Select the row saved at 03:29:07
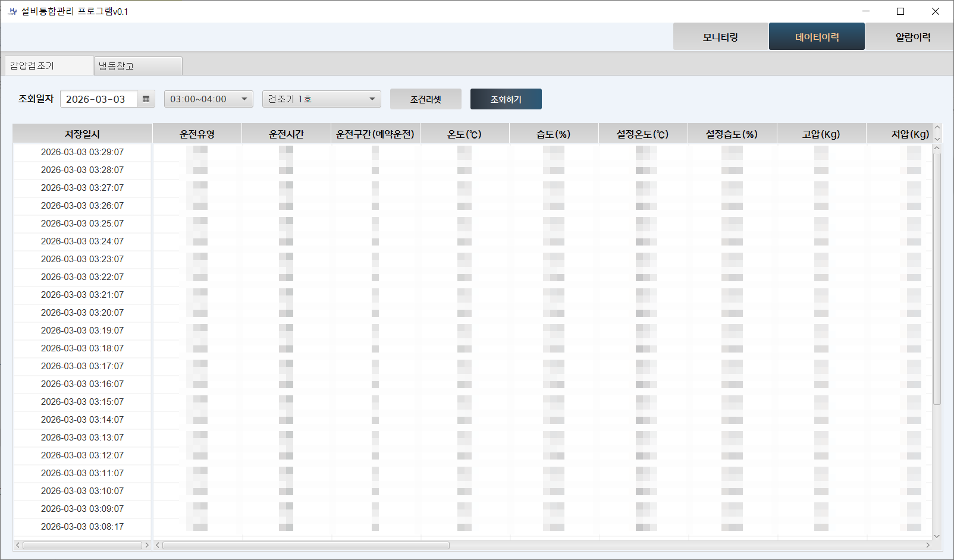Image resolution: width=954 pixels, height=560 pixels. click(82, 152)
